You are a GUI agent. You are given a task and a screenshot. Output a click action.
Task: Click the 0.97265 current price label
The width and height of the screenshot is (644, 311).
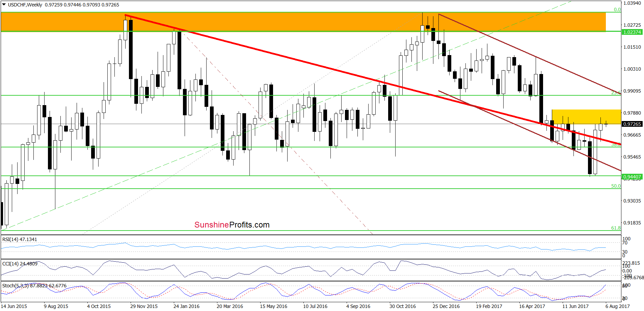point(632,124)
